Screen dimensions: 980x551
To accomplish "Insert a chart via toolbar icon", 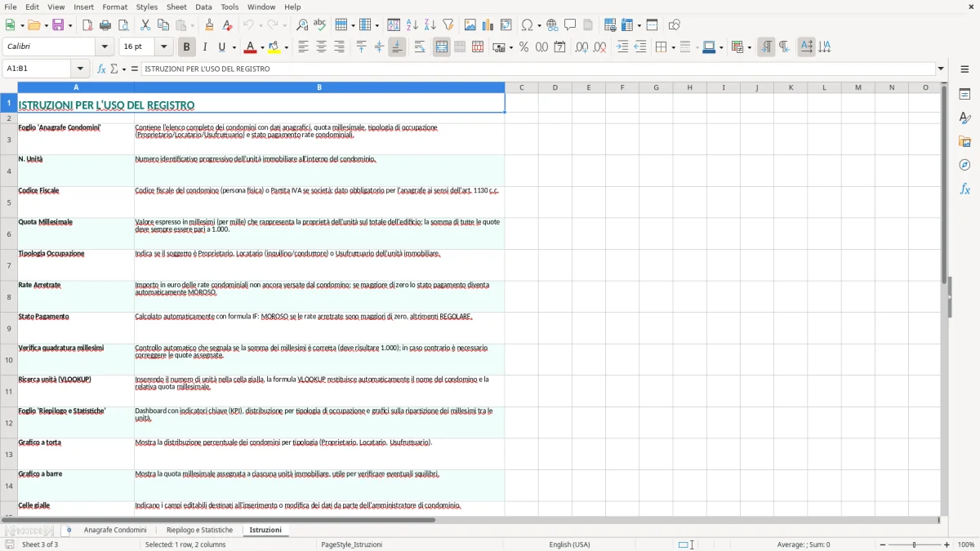I will [488, 25].
